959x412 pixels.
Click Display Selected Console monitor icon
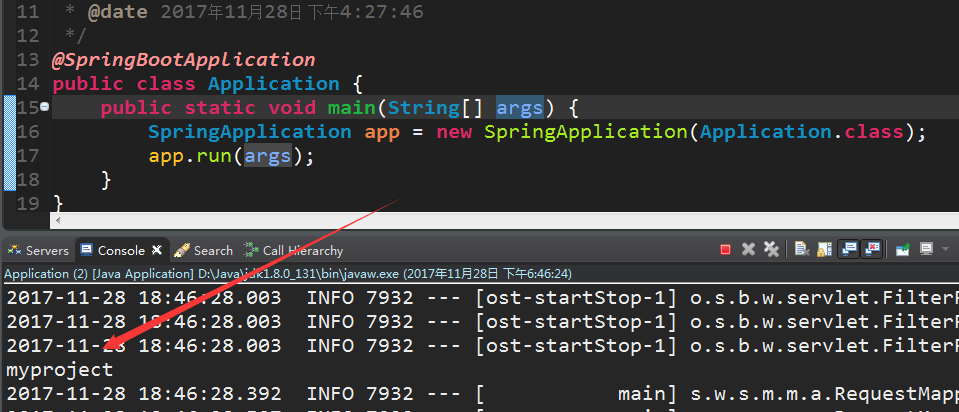926,249
